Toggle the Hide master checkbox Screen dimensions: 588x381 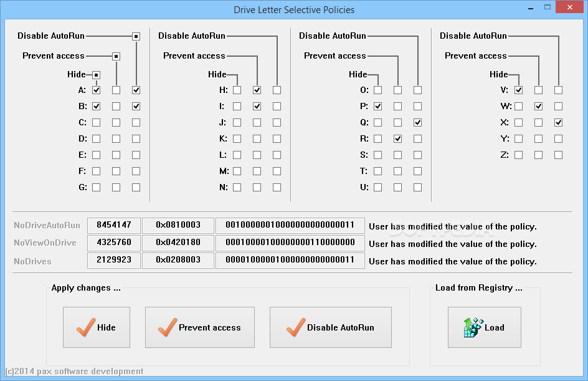(97, 75)
